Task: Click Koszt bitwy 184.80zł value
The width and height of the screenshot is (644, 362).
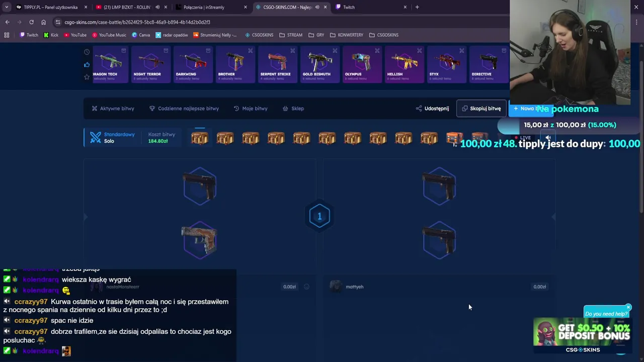Action: (x=157, y=141)
